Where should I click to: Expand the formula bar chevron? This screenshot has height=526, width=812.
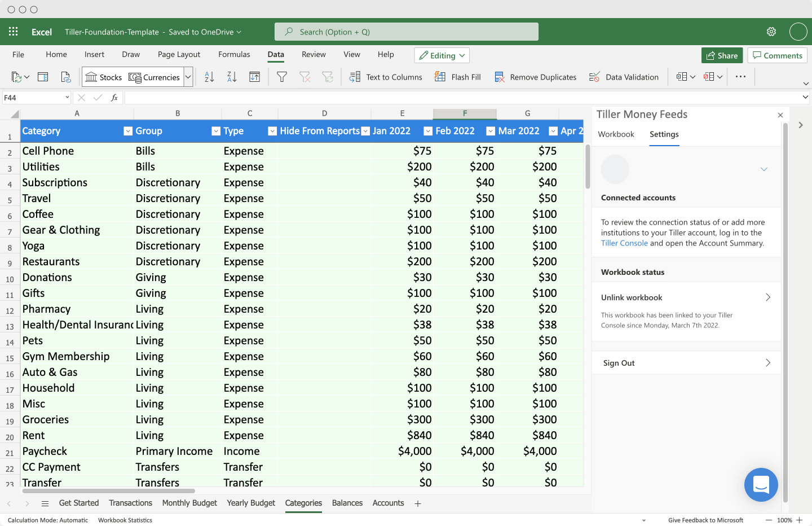[805, 97]
